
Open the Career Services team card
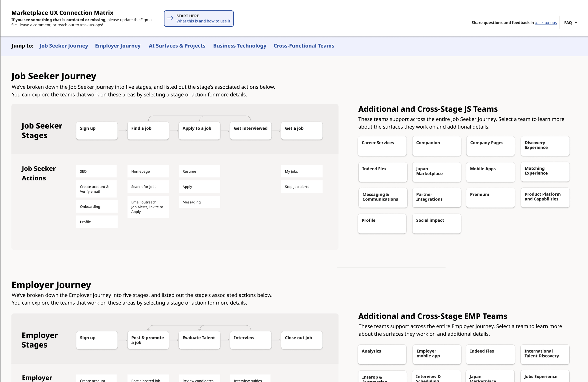point(382,146)
